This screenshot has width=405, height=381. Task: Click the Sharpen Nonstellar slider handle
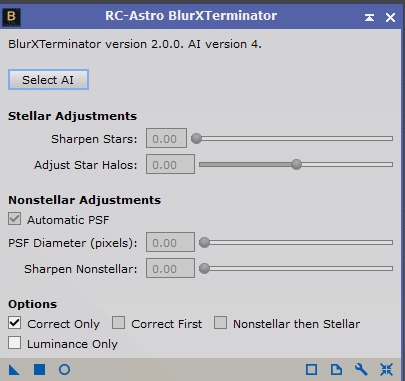click(x=204, y=268)
